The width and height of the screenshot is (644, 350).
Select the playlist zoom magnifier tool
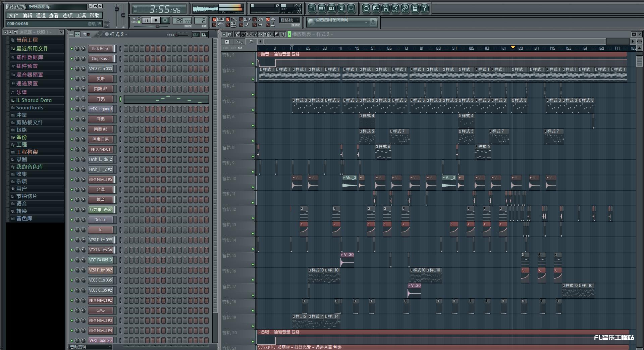click(277, 34)
